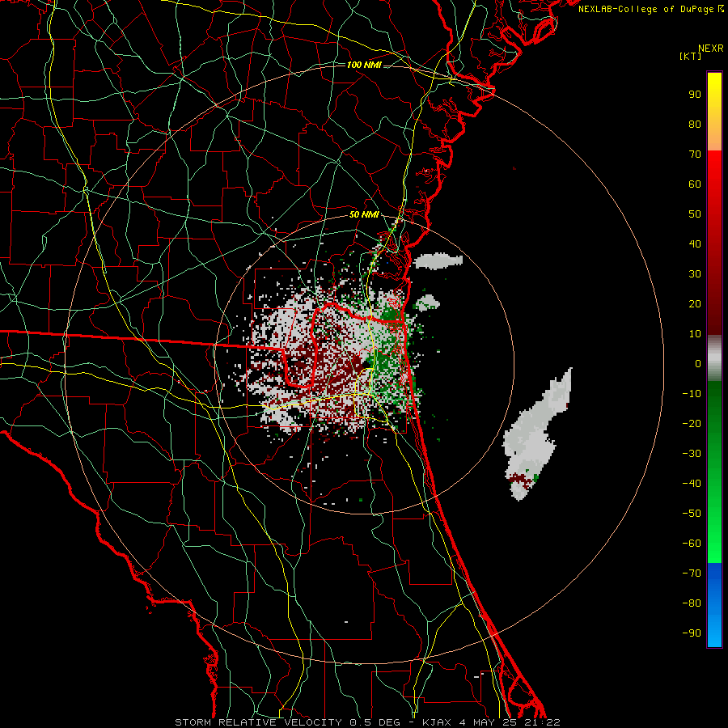Click the positive 90 knot scale label
The width and height of the screenshot is (728, 728).
(695, 95)
